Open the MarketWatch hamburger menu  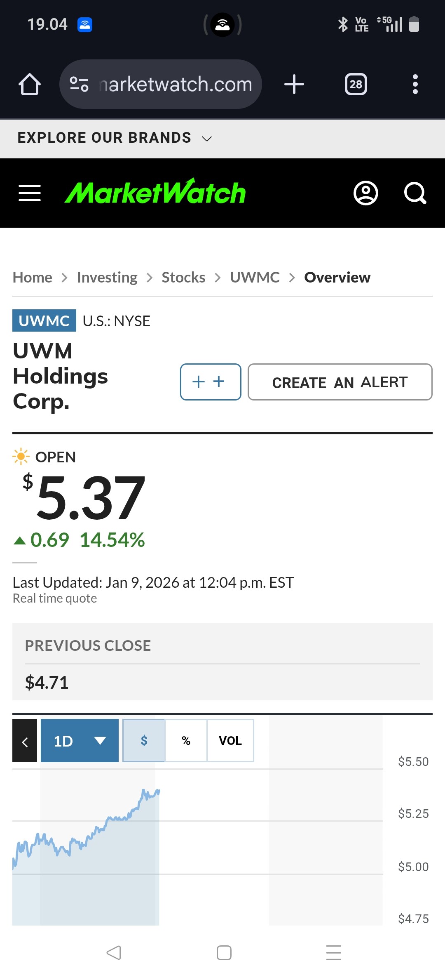pos(30,193)
